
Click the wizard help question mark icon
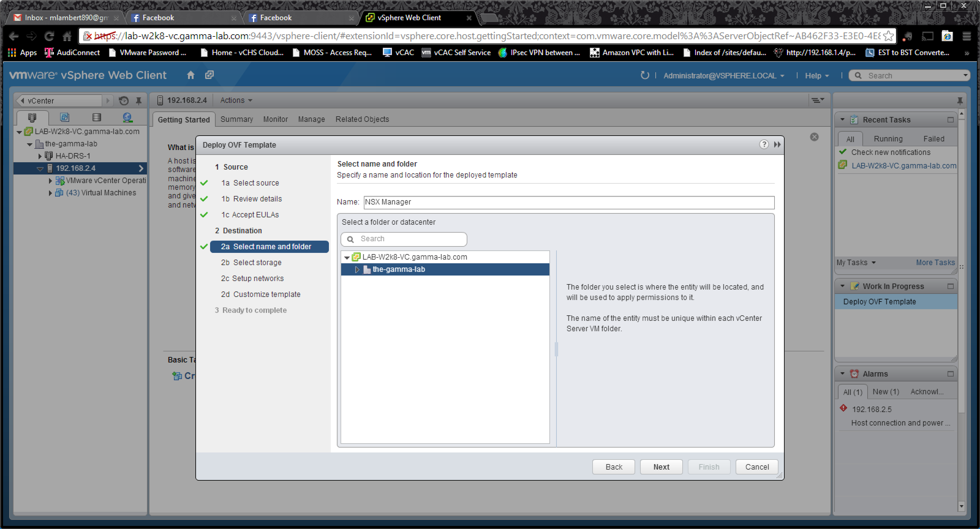click(x=763, y=144)
